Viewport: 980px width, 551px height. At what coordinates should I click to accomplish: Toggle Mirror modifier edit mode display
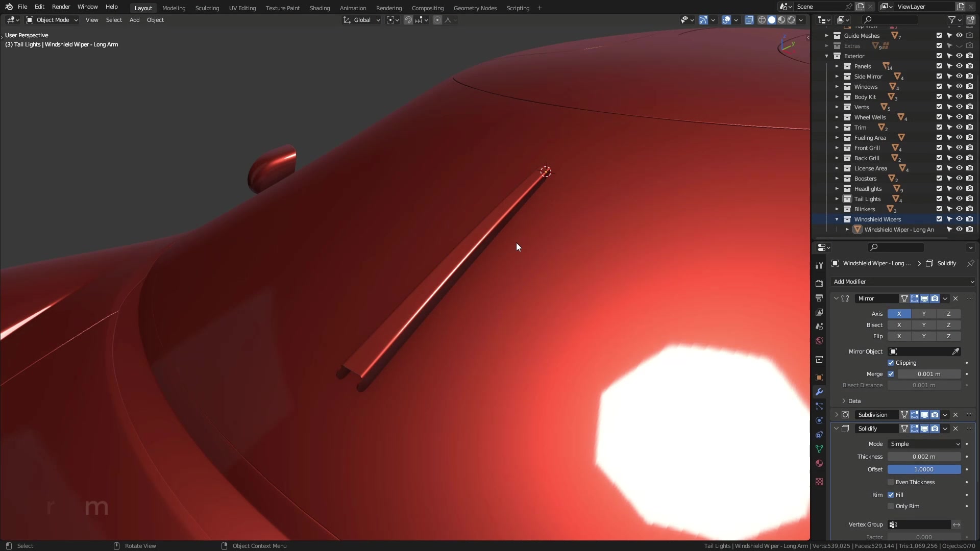click(914, 298)
